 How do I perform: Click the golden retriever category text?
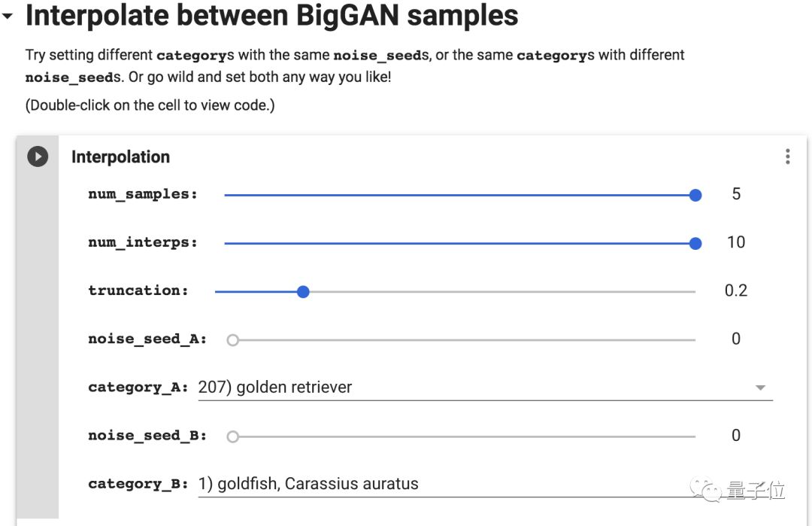[x=275, y=388]
